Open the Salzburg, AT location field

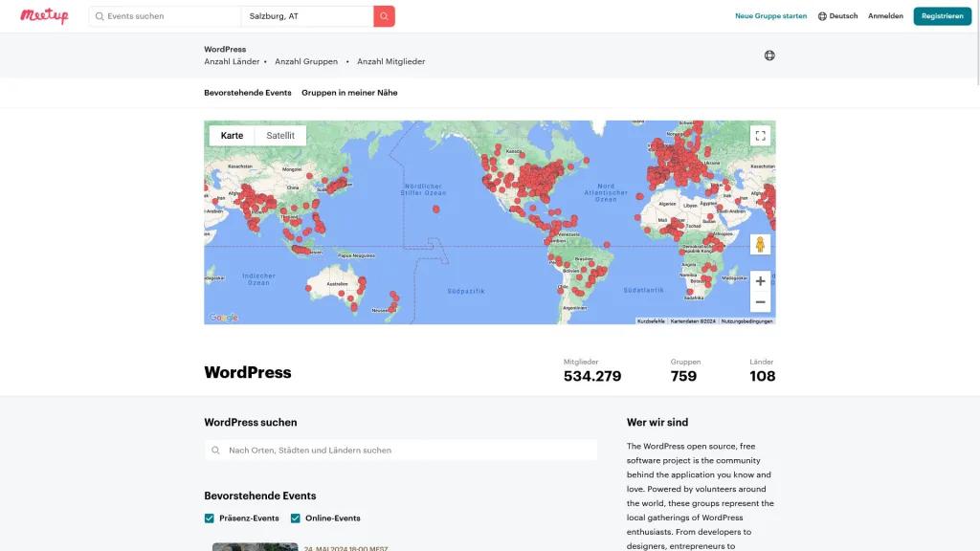pos(306,16)
